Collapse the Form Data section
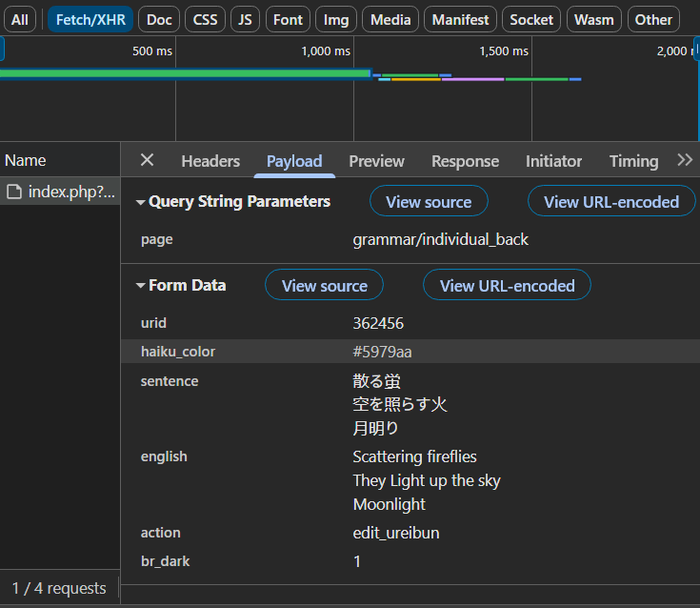Screen dimensions: 700x608 pos(141,286)
